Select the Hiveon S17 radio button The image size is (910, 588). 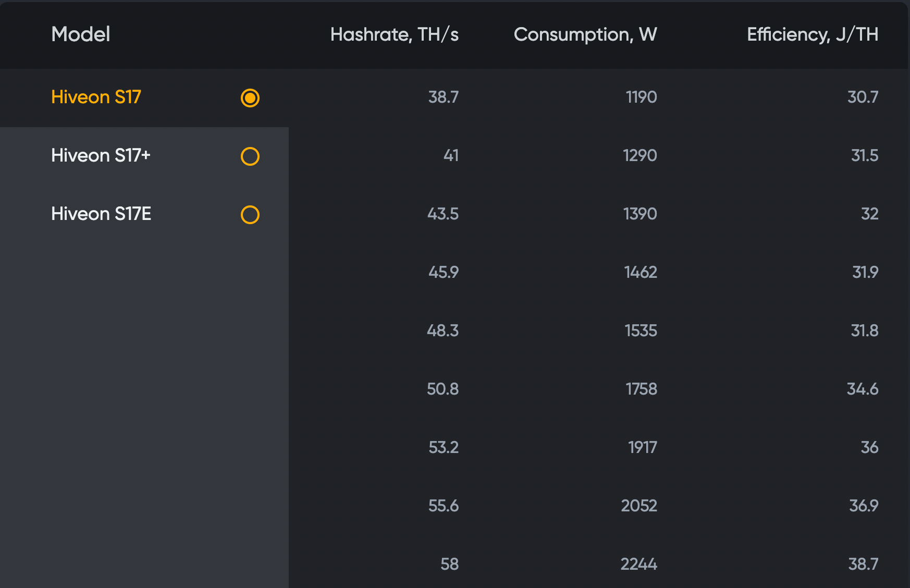pyautogui.click(x=250, y=98)
